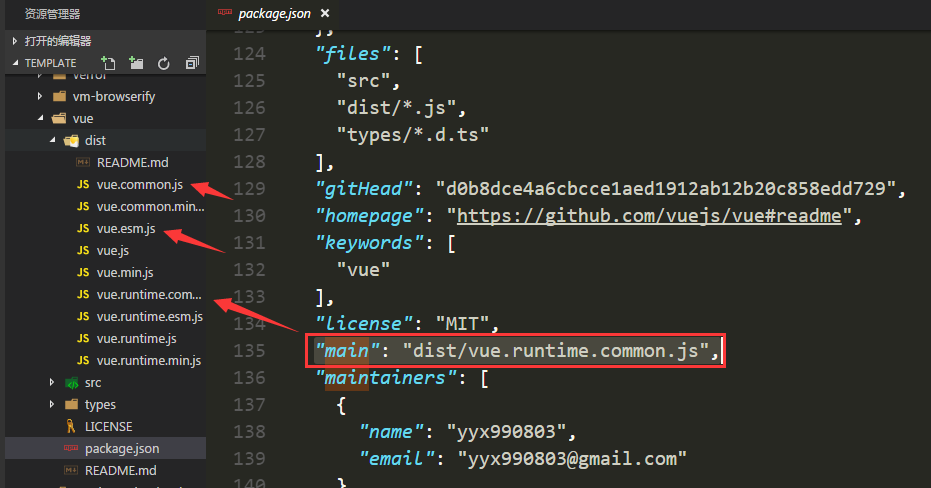The width and height of the screenshot is (931, 488).
Task: Expand the types folder arrow
Action: 52,404
